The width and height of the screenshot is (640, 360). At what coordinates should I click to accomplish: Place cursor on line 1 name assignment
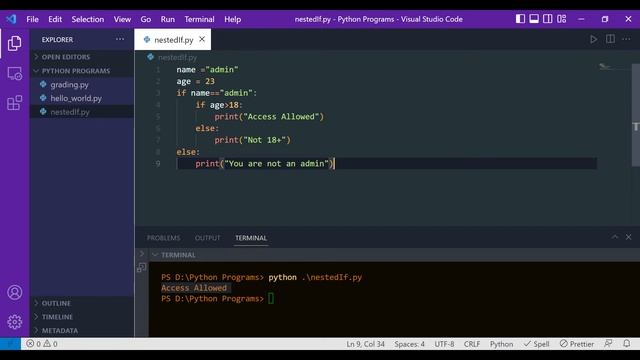tap(207, 69)
